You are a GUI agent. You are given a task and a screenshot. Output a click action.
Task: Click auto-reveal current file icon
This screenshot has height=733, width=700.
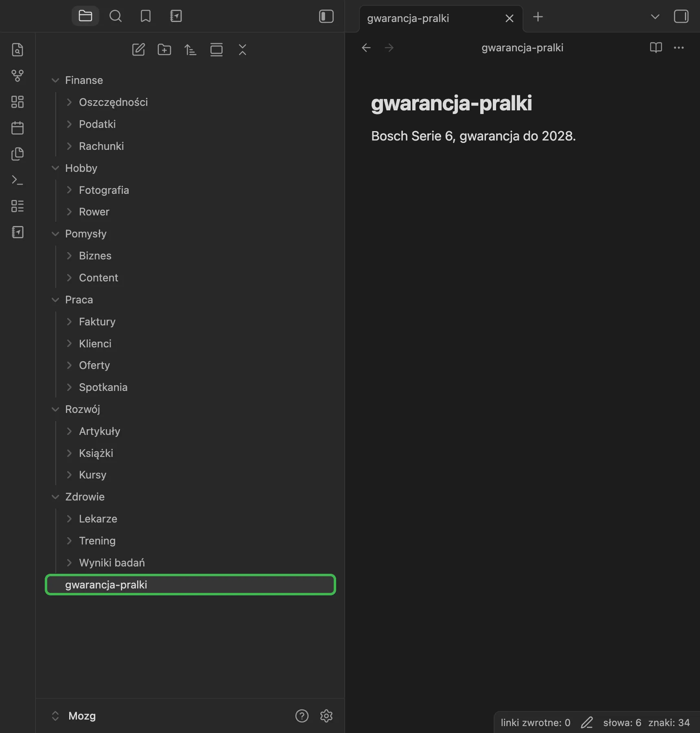[217, 50]
